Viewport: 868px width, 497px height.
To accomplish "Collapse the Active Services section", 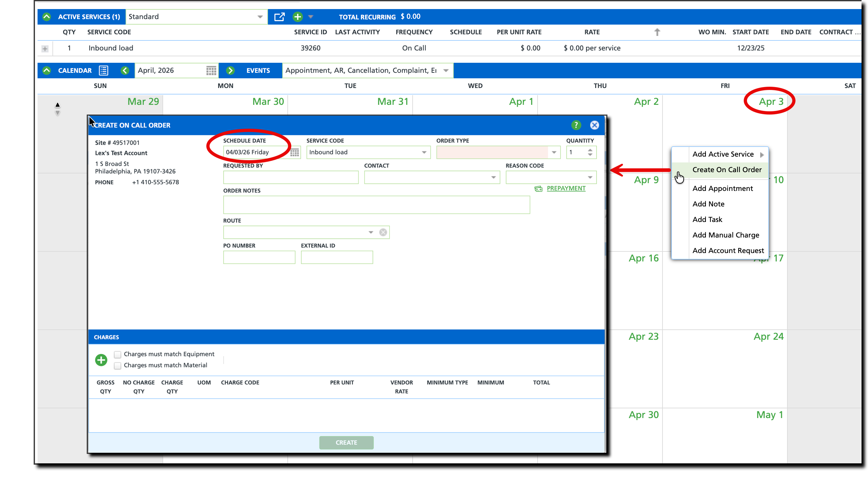I will (47, 17).
